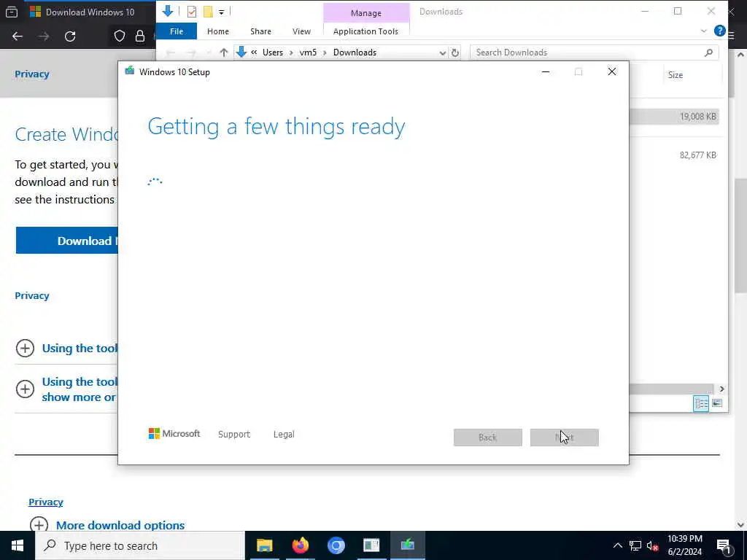
Task: Click the Firefox forward arrow icon
Action: point(44,36)
